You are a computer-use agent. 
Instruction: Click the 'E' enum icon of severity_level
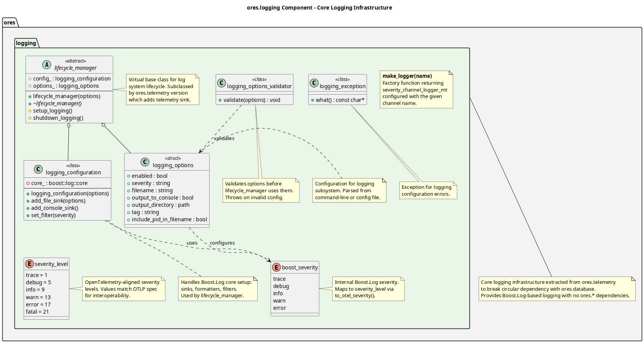pyautogui.click(x=29, y=264)
